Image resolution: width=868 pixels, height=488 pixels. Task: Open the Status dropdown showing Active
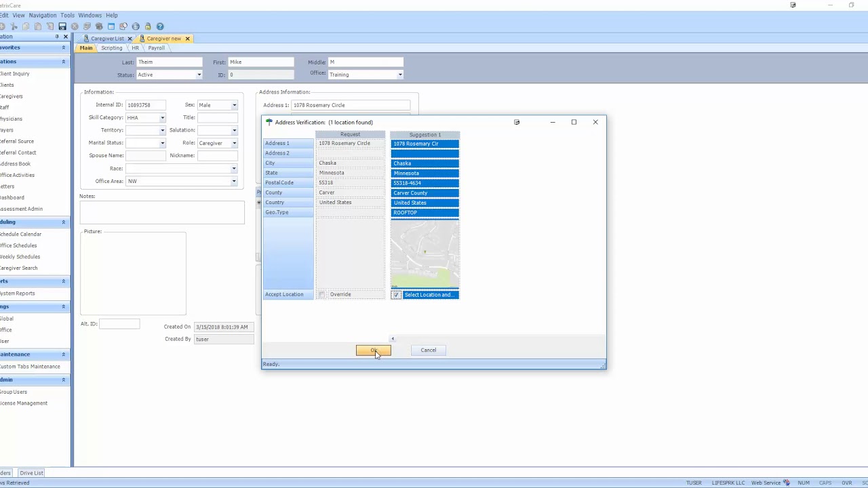coord(199,75)
